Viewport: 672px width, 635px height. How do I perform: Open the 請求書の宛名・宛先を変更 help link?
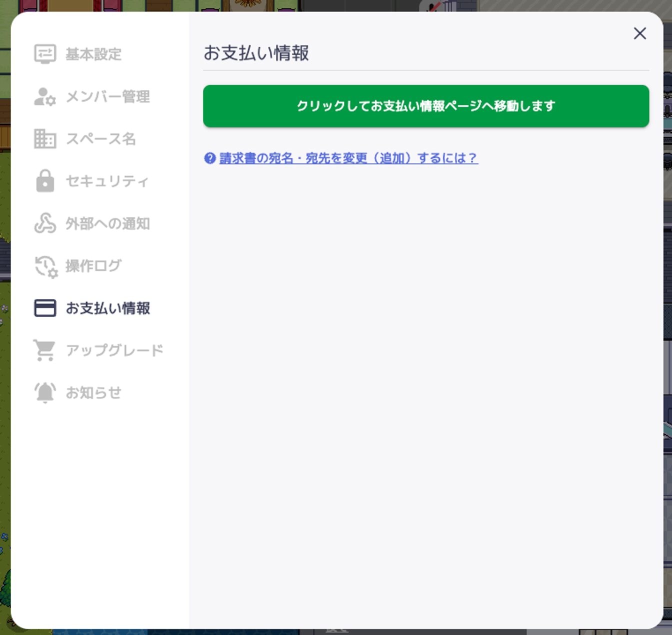[349, 158]
